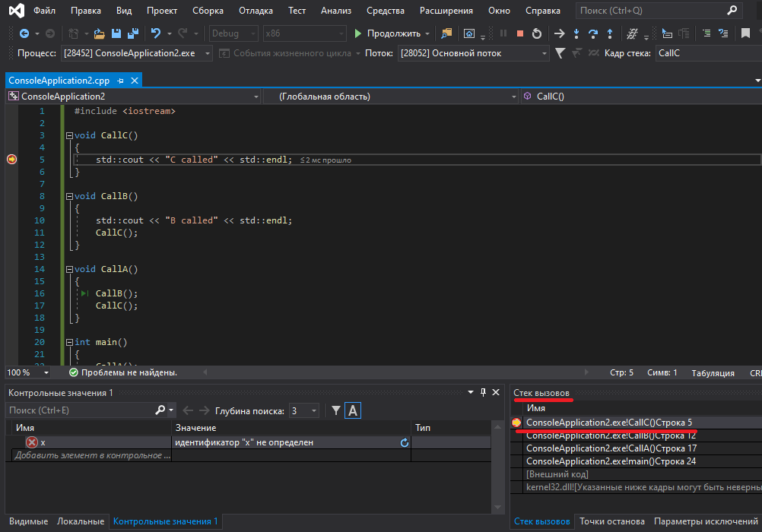Open the Отладка menu
Screen dimensions: 762x532
pos(256,11)
